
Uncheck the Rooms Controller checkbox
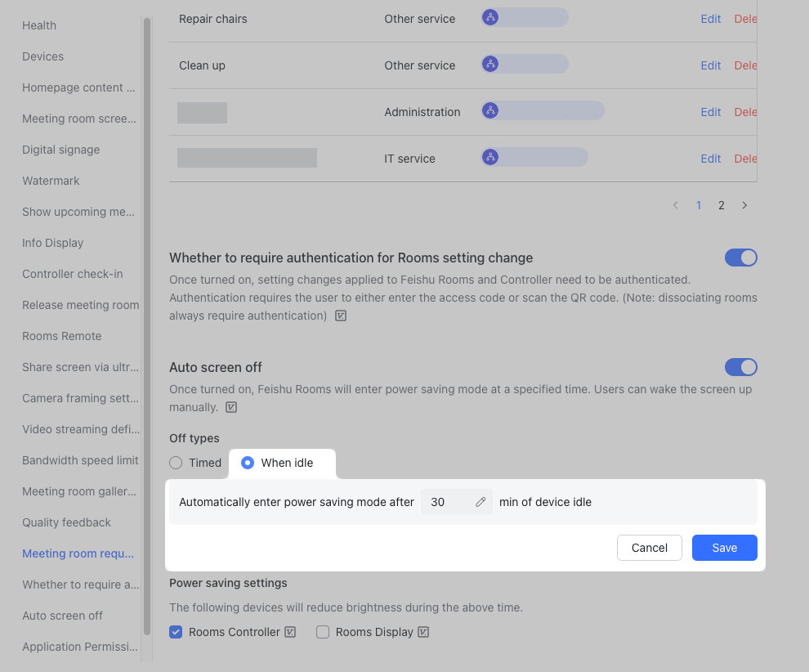(x=176, y=632)
